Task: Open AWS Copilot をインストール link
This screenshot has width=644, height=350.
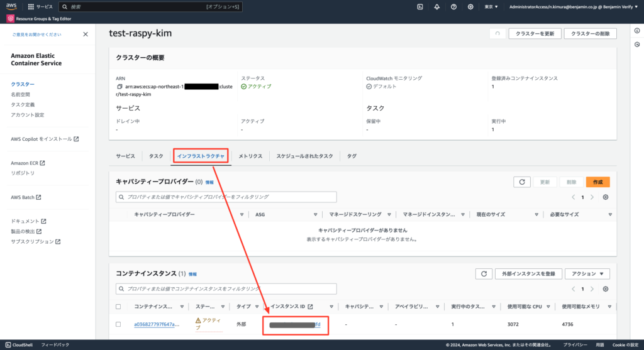Action: 45,139
